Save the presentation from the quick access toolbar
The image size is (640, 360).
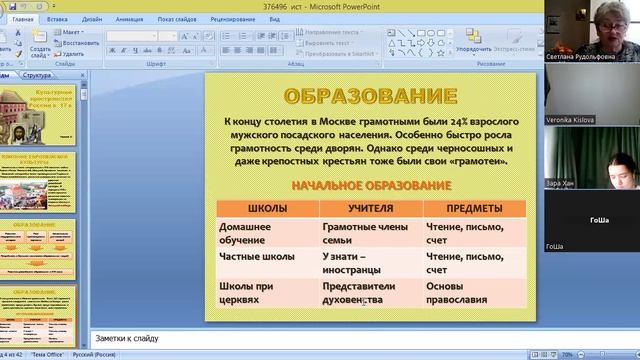[12, 7]
